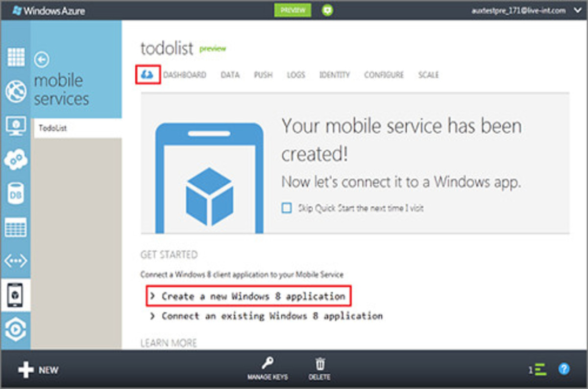Open the help question mark icon

point(564,369)
